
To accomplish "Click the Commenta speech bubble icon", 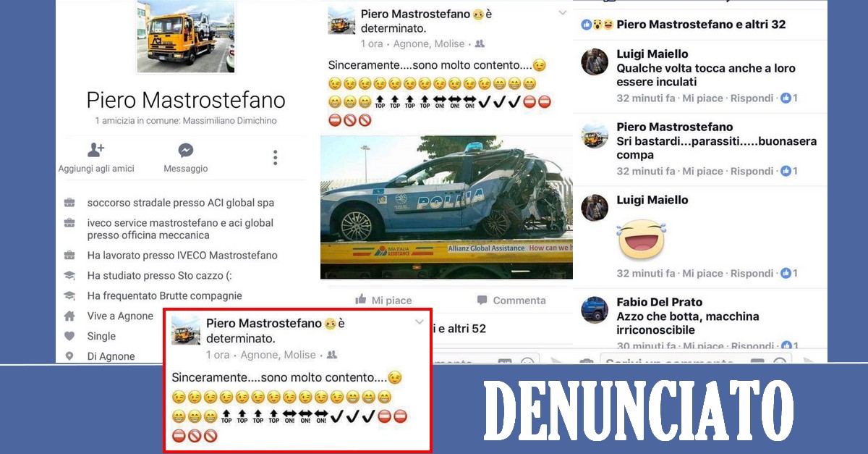I will click(x=482, y=300).
